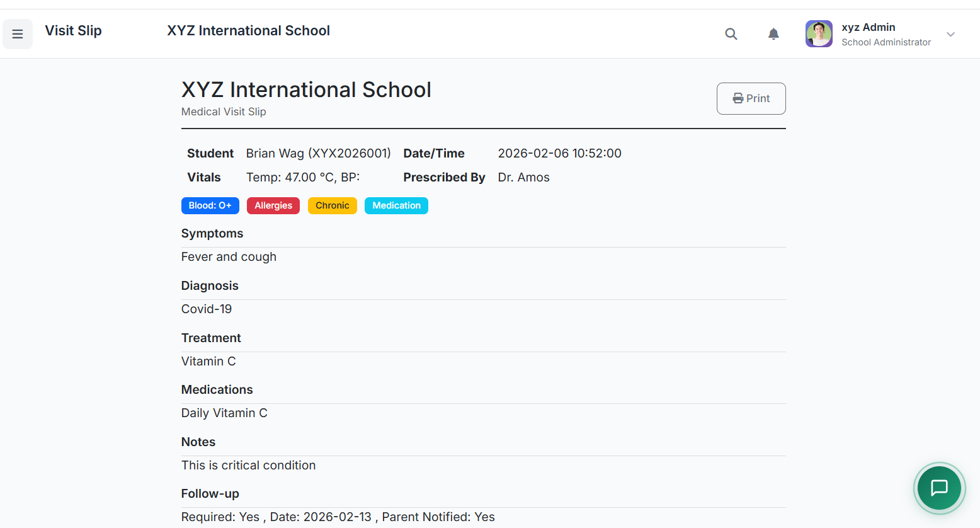This screenshot has height=528, width=980.
Task: Click the Blood: O+ badge
Action: click(x=210, y=205)
